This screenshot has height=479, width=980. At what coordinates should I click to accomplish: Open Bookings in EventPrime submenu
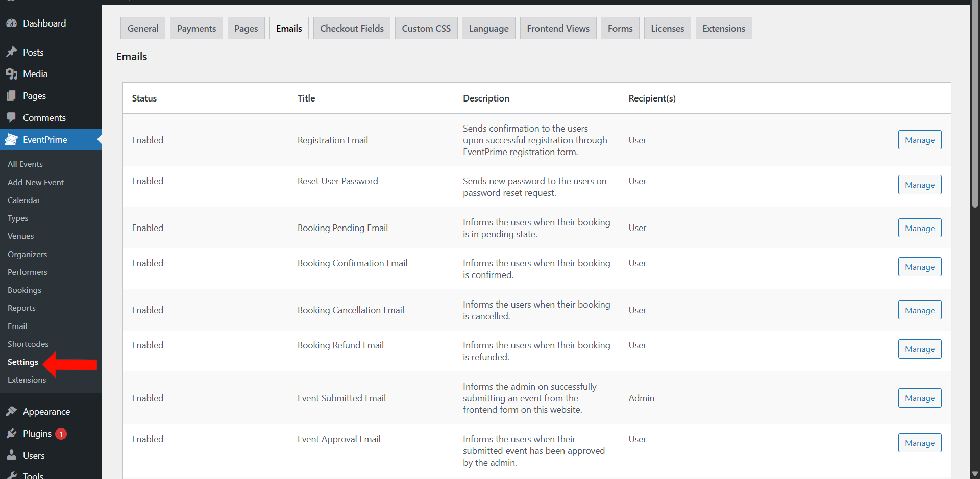coord(24,290)
